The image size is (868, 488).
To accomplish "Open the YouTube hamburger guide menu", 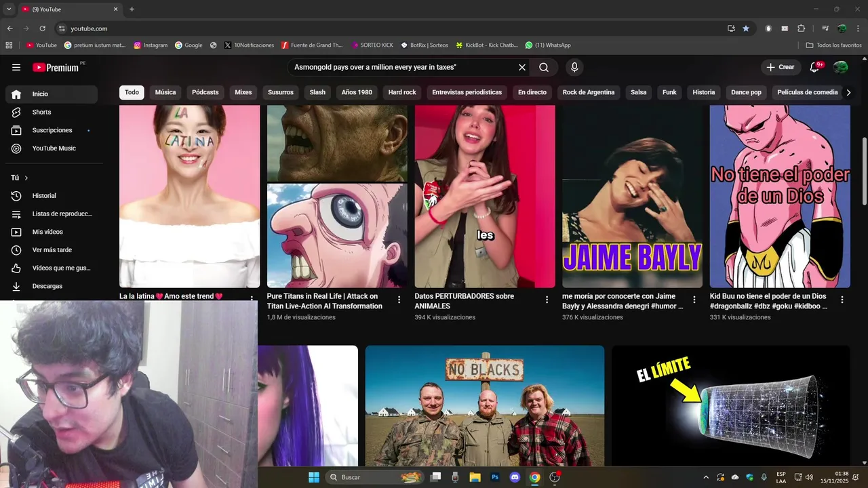I will tap(16, 67).
